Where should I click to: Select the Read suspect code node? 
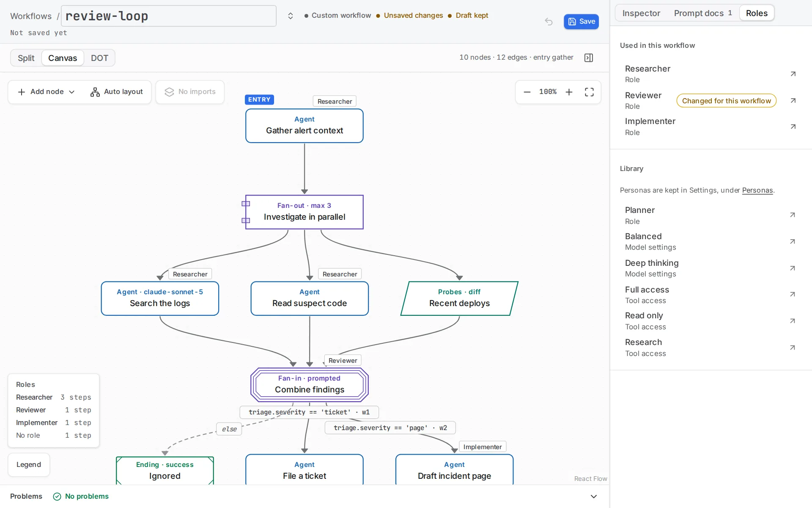tap(310, 298)
